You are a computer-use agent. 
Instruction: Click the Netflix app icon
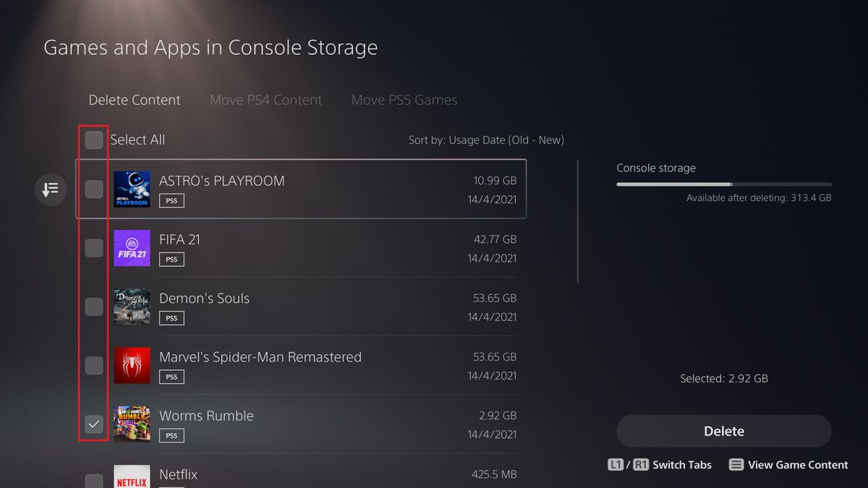[132, 477]
